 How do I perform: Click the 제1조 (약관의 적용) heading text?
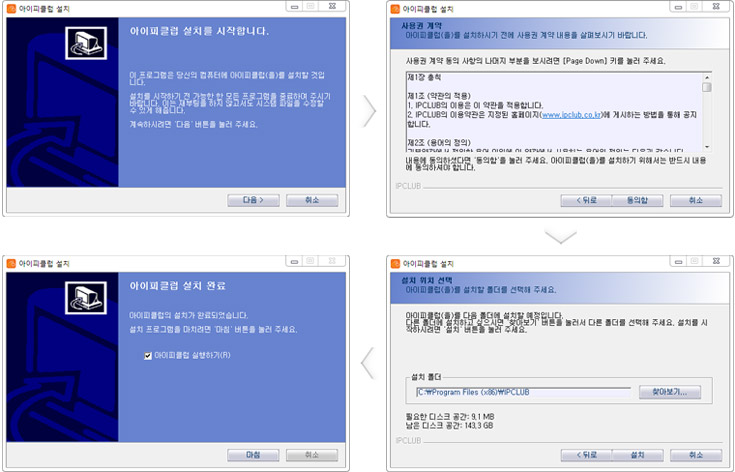[439, 96]
